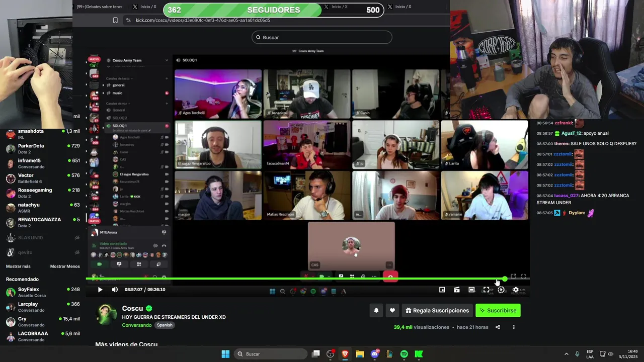
Task: Seek to the middle of the green progress bar
Action: click(295, 279)
